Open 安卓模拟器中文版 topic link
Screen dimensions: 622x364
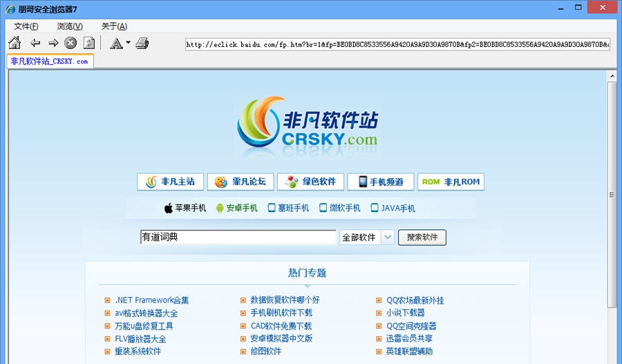tap(281, 338)
